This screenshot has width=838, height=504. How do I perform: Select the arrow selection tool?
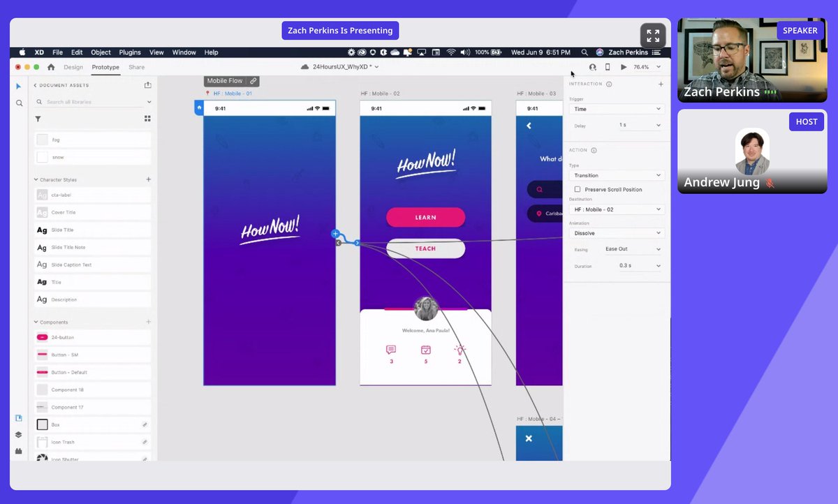click(x=18, y=86)
